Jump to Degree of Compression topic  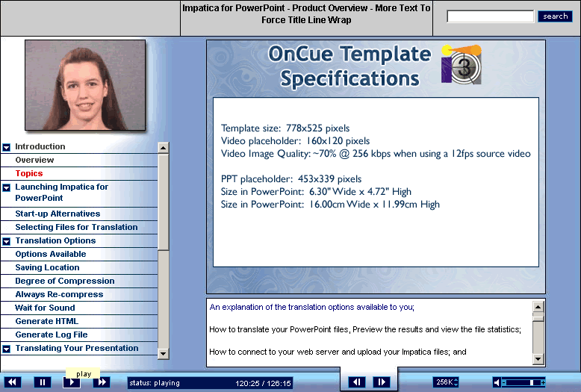coord(65,281)
